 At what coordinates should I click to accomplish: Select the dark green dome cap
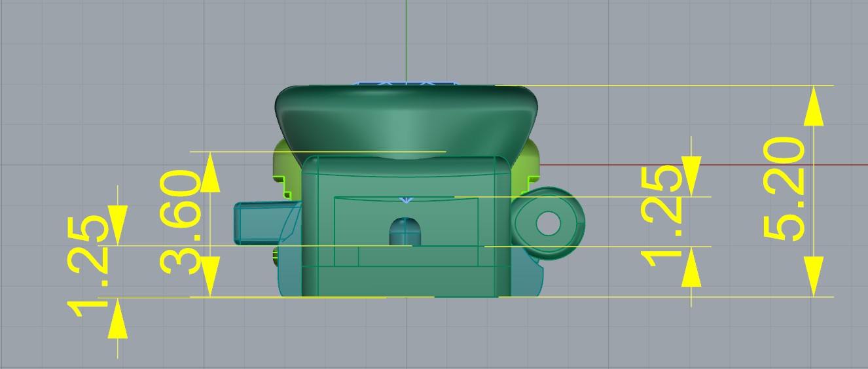[406, 118]
